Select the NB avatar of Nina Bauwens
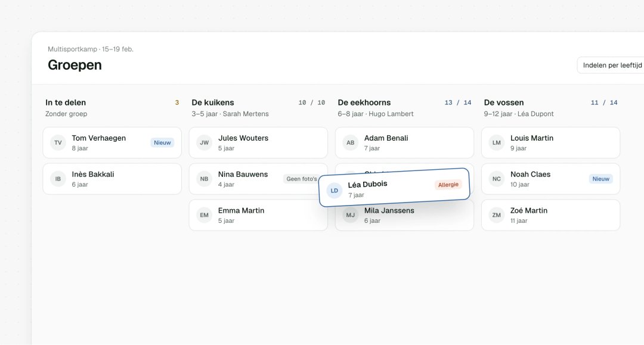Screen dimensions: 644x345 pyautogui.click(x=204, y=179)
